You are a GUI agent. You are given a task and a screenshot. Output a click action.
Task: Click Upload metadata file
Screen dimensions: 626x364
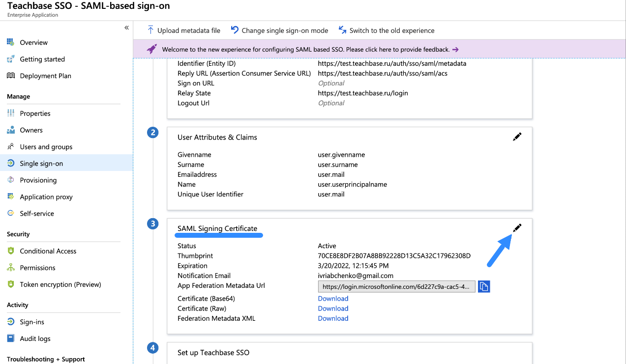point(189,30)
